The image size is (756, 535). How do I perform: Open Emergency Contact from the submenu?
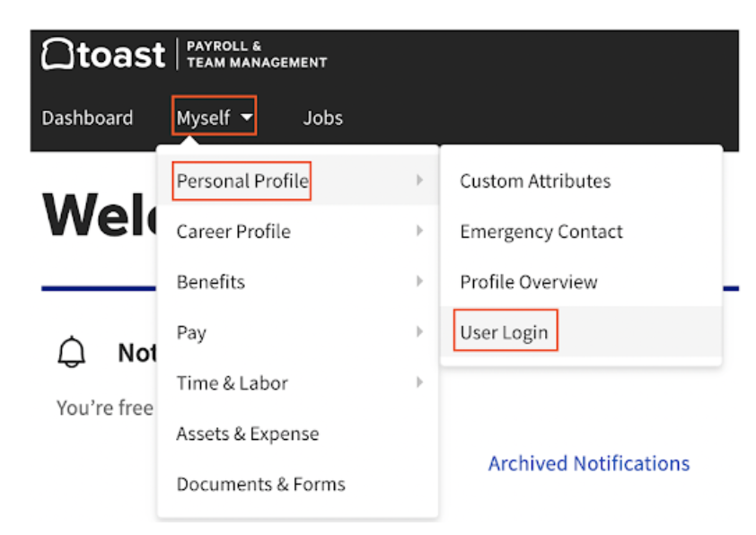[x=541, y=232]
